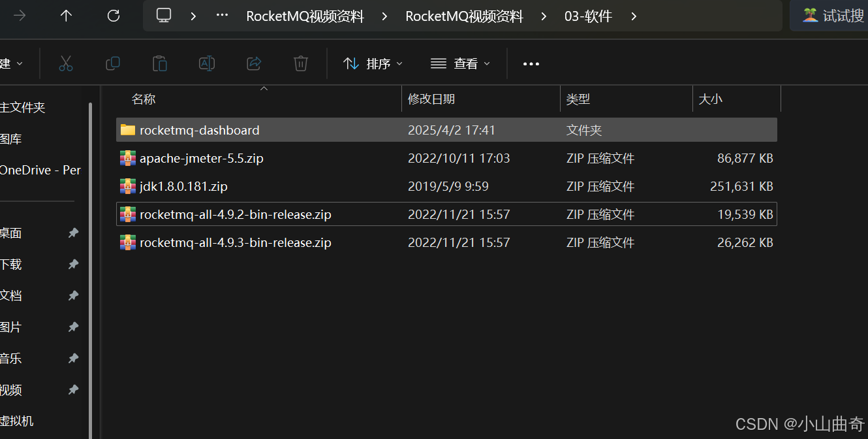Click the Delete trash can icon
The height and width of the screenshot is (439, 868).
[x=301, y=63]
